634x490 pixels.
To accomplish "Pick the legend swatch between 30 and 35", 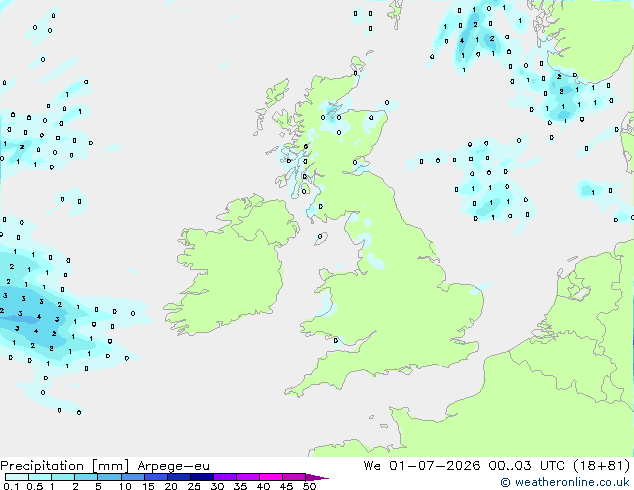I will (224, 477).
